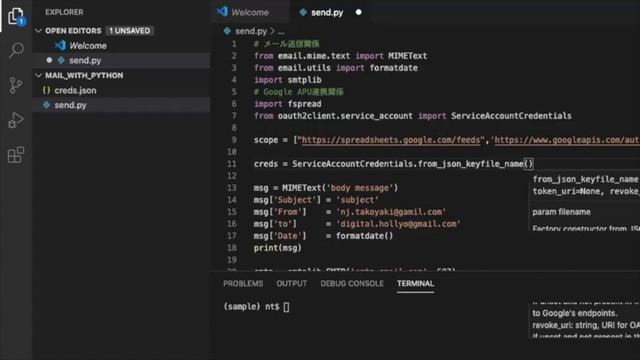Click the '1 UNSAVED' badge

(x=129, y=31)
